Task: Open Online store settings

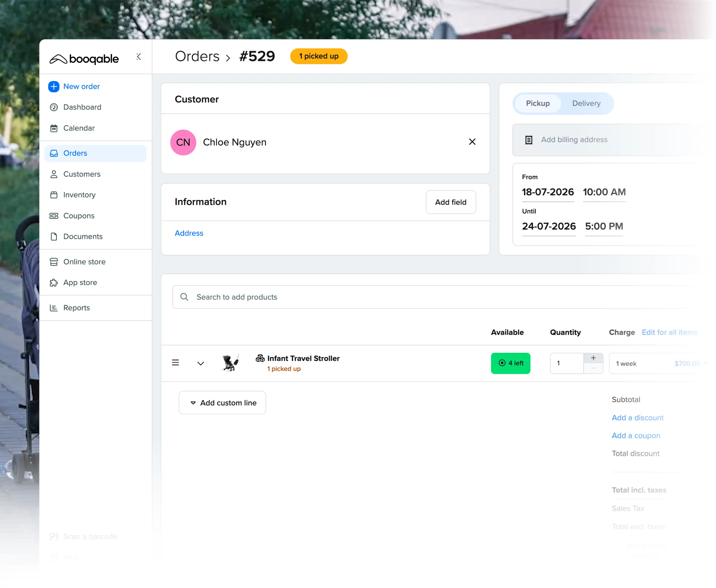Action: 84,262
